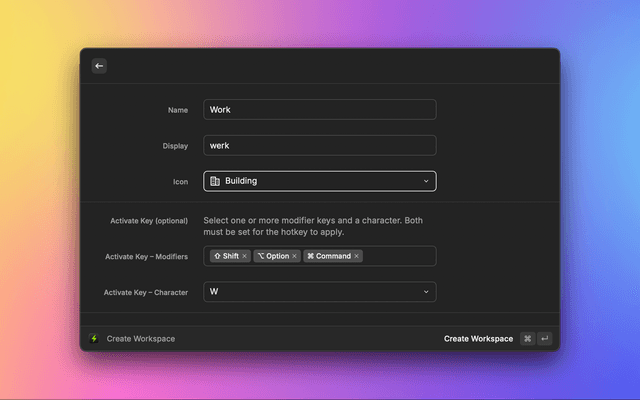Viewport: 640px width, 400px height.
Task: Click empty area of the Modifiers tag field
Action: tap(399, 256)
